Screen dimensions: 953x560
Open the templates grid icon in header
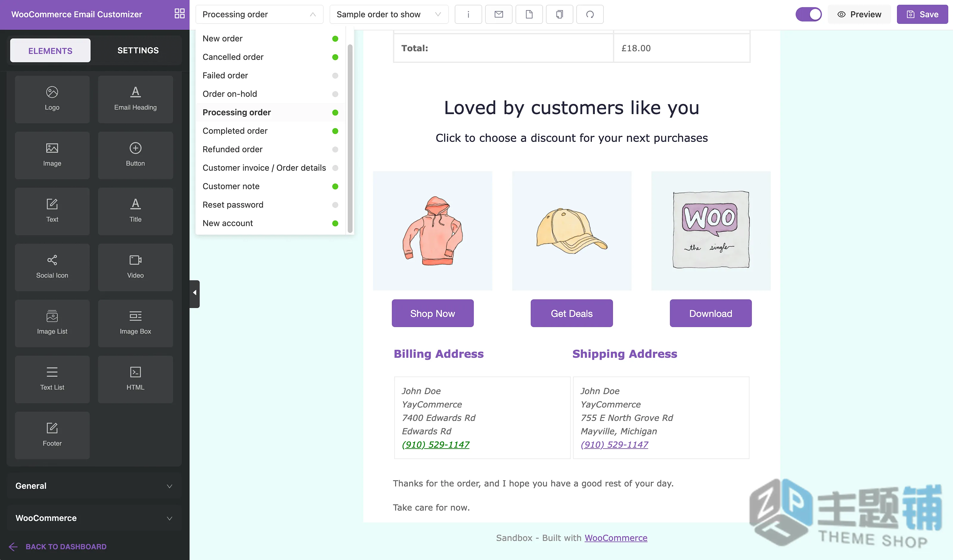tap(180, 14)
